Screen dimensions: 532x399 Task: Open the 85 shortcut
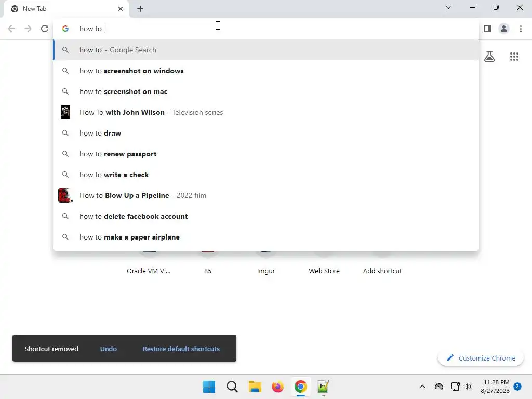(208, 271)
